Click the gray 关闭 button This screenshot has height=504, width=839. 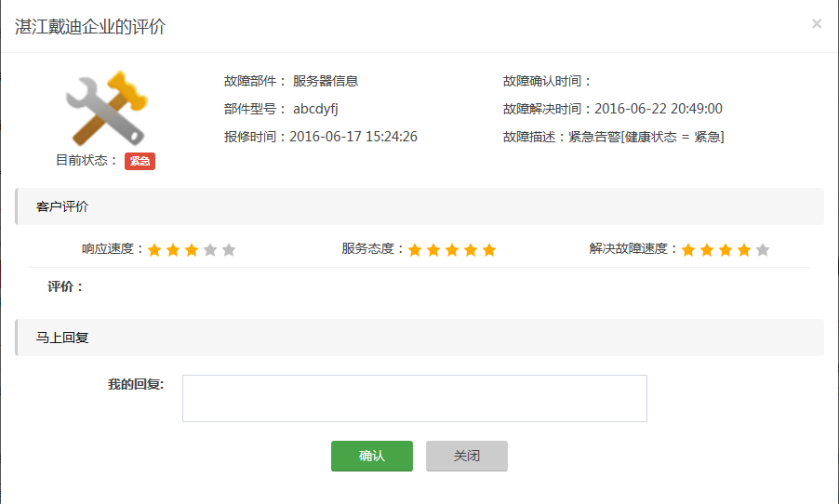pyautogui.click(x=467, y=456)
